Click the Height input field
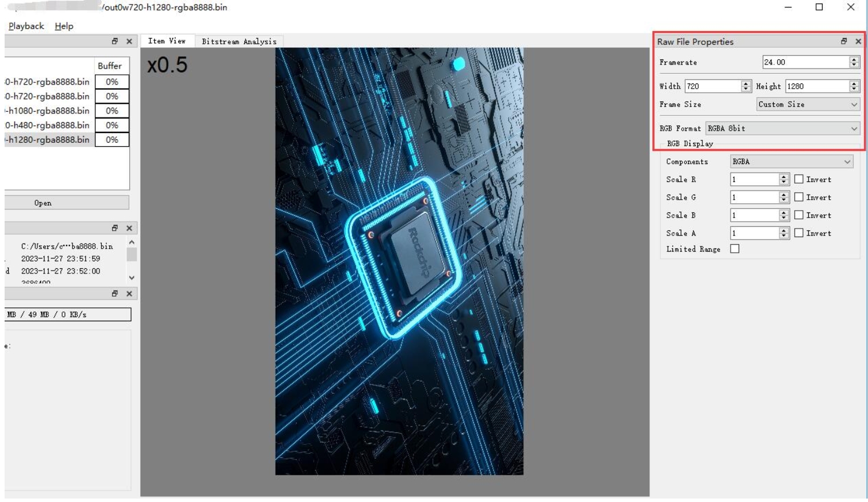868x502 pixels. 817,86
